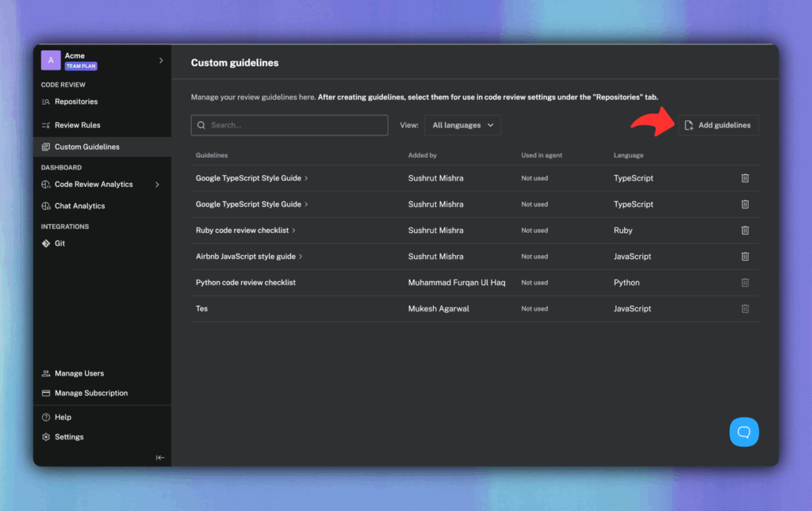Click the Manage Users people icon
Image resolution: width=812 pixels, height=511 pixels.
click(46, 373)
